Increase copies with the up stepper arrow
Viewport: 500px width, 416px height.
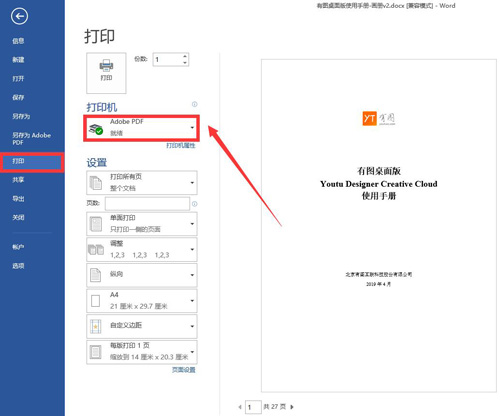pyautogui.click(x=185, y=56)
